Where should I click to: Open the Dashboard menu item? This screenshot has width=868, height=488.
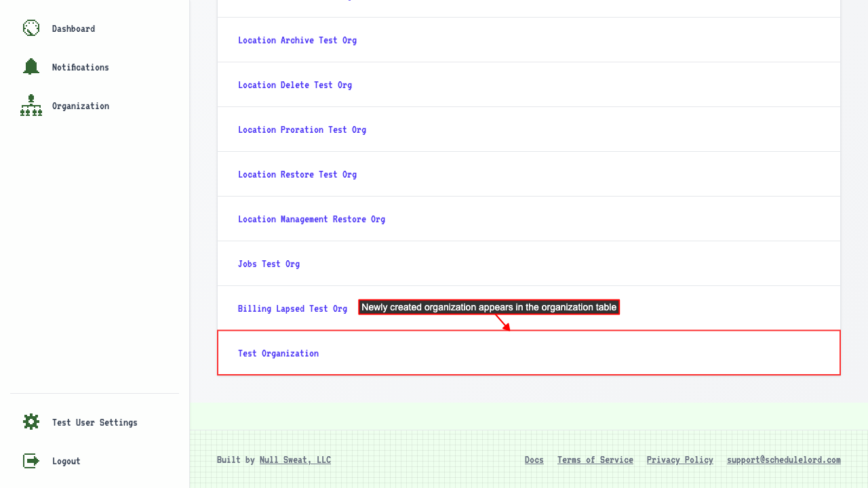[73, 28]
